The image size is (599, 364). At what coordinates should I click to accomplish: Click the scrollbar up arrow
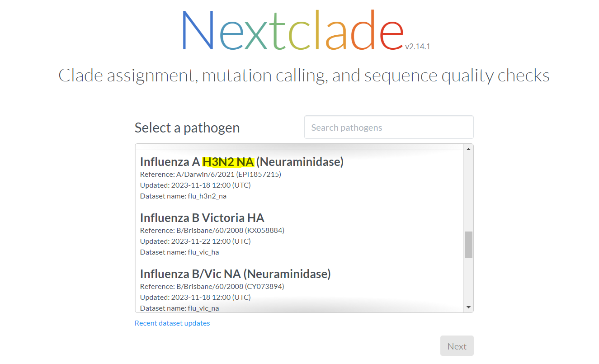click(468, 148)
